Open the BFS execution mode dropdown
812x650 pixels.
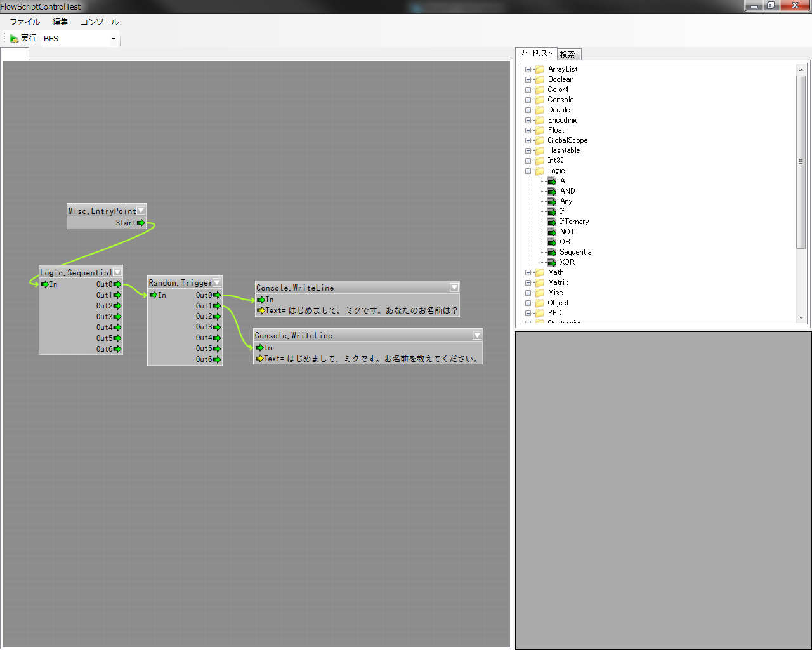point(114,39)
